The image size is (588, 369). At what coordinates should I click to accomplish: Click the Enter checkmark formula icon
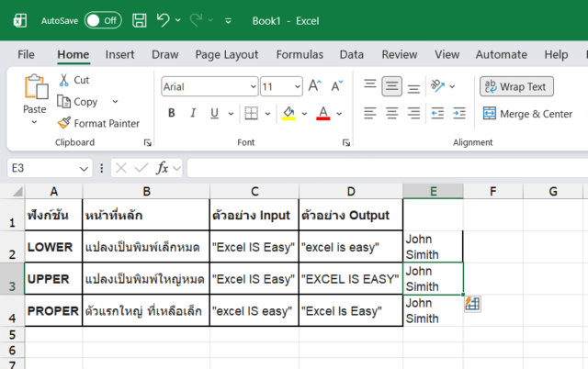point(141,168)
